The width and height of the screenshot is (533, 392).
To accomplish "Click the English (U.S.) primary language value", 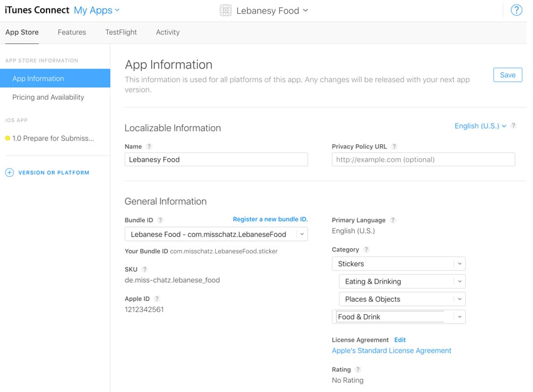I will coord(353,231).
